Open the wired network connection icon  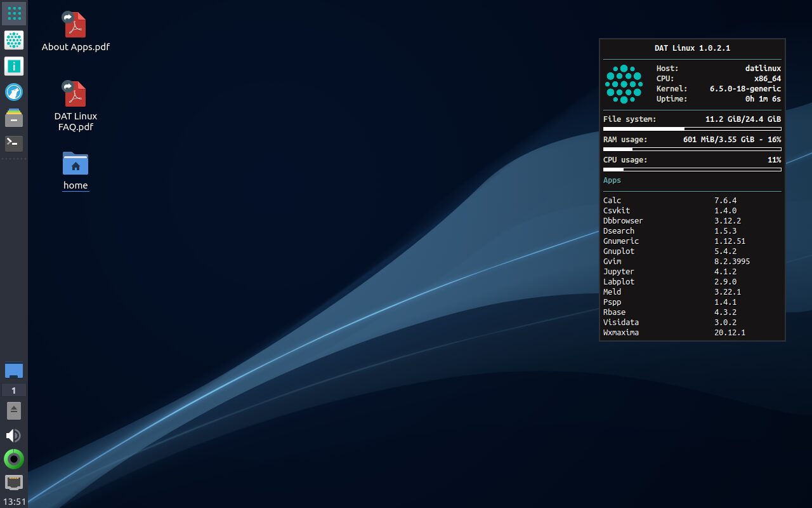tap(13, 483)
